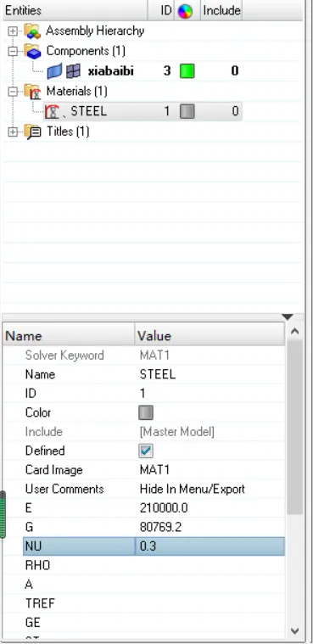Collapse the Components tree node
The width and height of the screenshot is (313, 644).
coord(13,52)
